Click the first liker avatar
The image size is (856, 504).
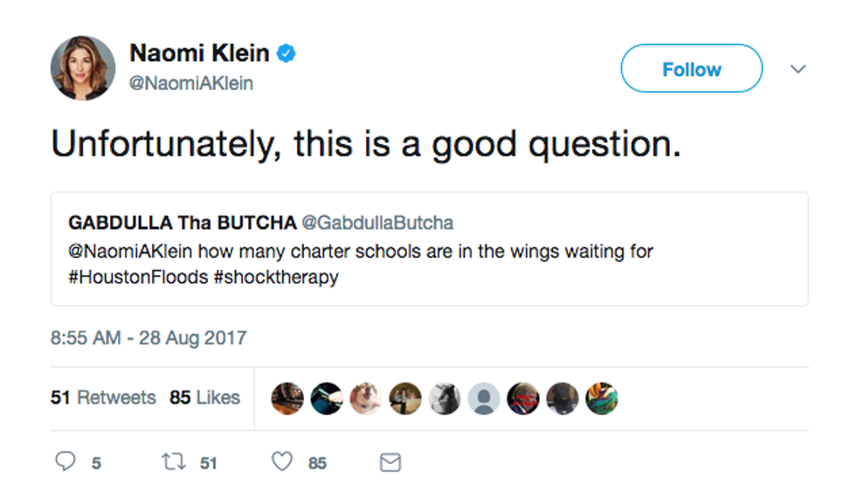coord(287,398)
